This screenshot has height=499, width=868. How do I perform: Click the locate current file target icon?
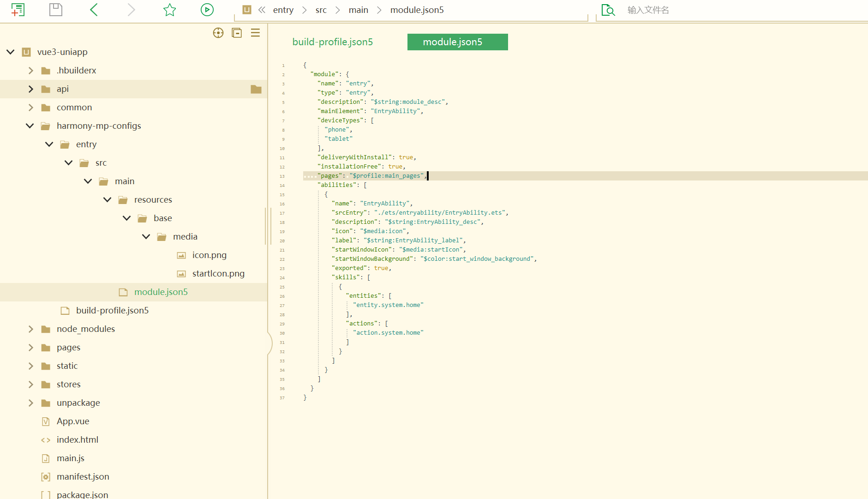[218, 33]
